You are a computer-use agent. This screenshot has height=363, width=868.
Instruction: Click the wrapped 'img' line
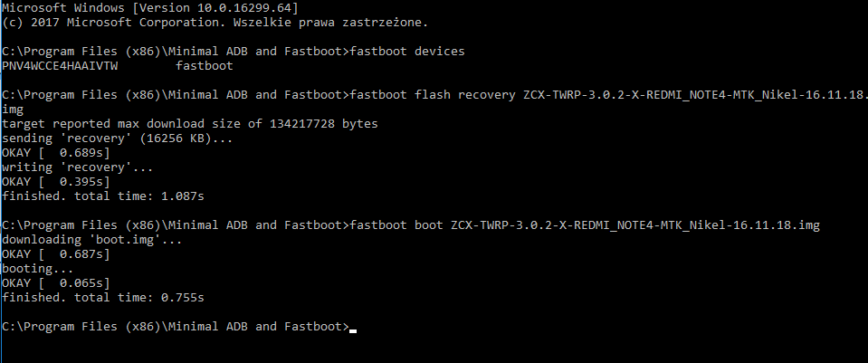13,109
